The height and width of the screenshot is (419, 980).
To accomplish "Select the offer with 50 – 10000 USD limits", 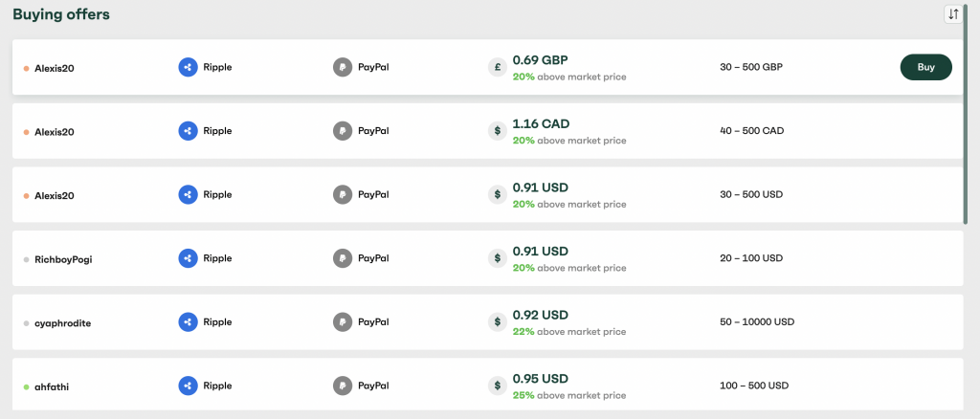I will (487, 322).
